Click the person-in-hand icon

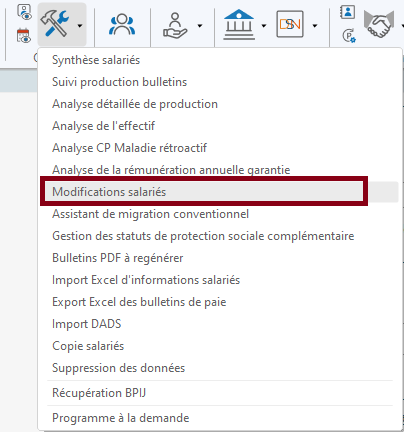175,25
